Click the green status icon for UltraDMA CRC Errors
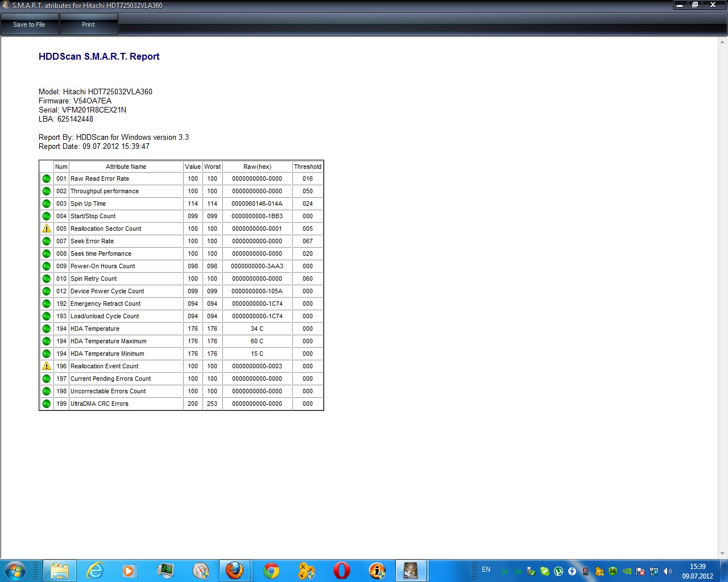 47,404
